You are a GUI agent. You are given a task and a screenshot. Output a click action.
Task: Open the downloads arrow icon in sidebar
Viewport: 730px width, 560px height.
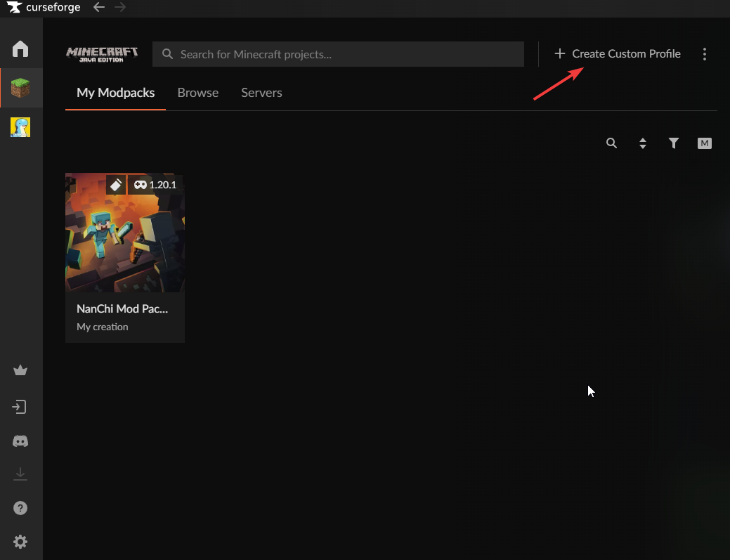click(x=20, y=474)
